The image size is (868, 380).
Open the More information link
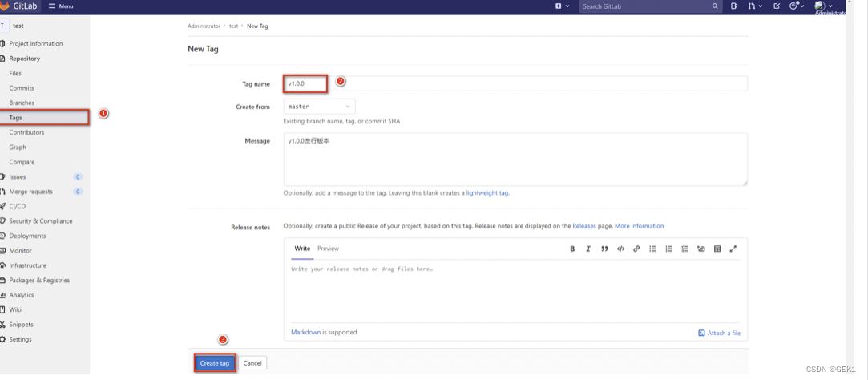coord(640,226)
